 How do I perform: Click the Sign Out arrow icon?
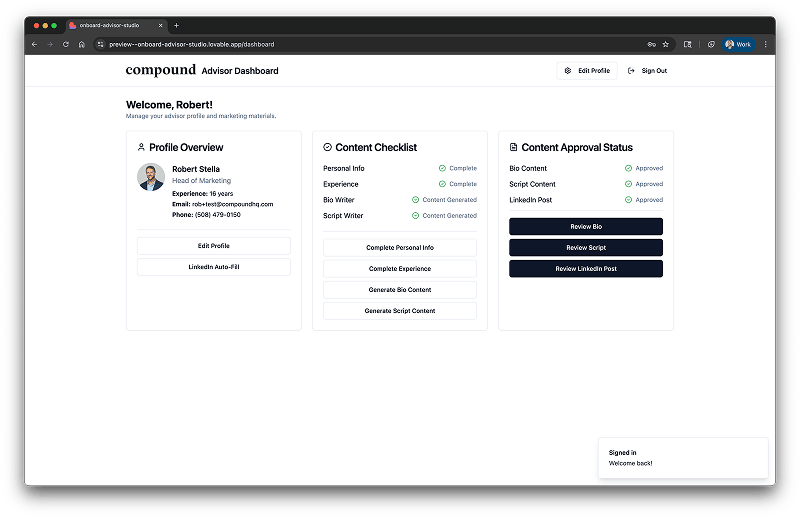tap(631, 71)
